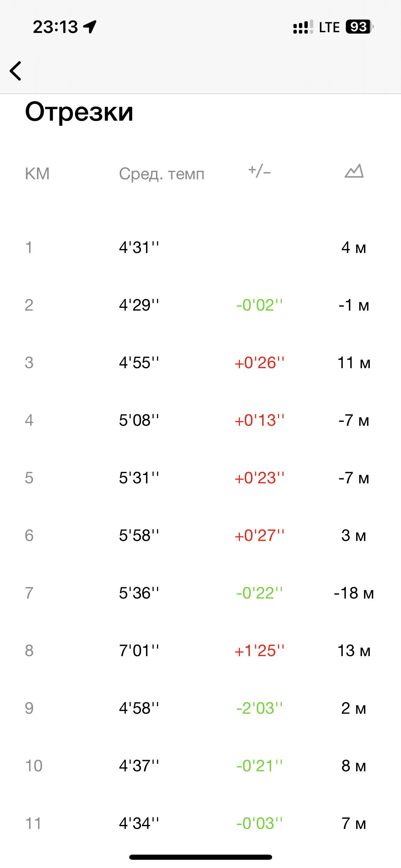Tap the +0'27'' difference on kilometer 6
Screen dimensions: 401x868
pyautogui.click(x=259, y=535)
